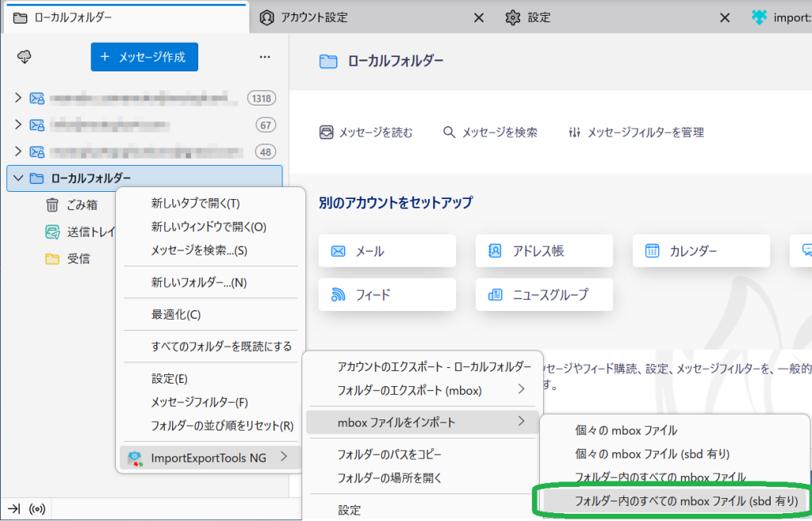Viewport: 812px width, 521px height.
Task: Select the 送信トレイ outbox folder icon
Action: click(52, 232)
